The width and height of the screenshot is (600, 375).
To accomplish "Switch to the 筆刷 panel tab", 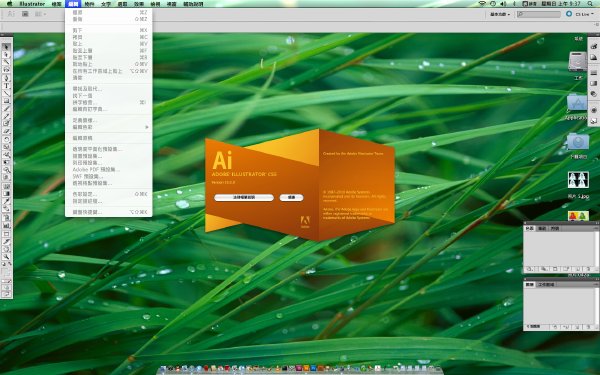I will [542, 228].
